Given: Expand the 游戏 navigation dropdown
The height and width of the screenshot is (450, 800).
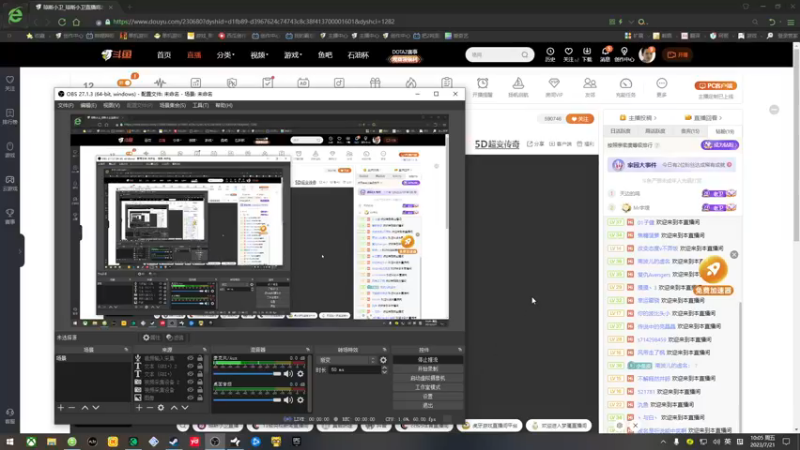Looking at the screenshot, I should 293,55.
